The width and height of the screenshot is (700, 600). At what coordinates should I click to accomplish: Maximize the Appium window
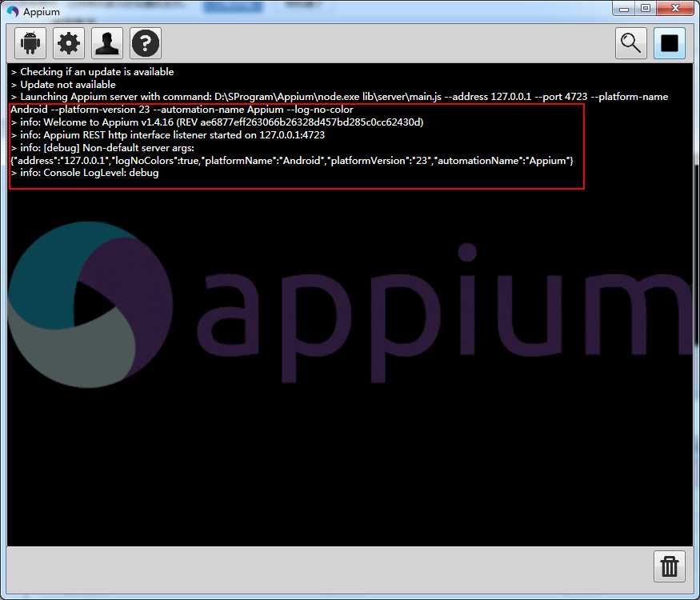coord(646,9)
